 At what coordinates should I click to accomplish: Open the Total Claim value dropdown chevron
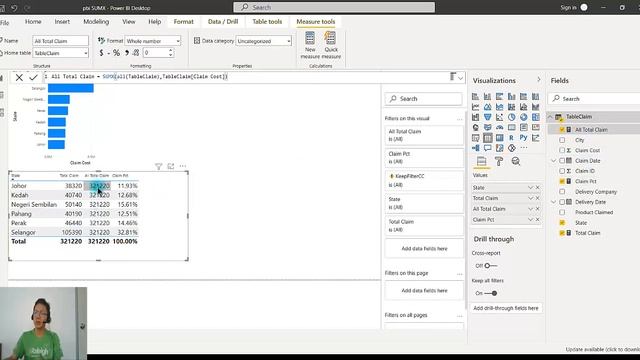pos(530,198)
